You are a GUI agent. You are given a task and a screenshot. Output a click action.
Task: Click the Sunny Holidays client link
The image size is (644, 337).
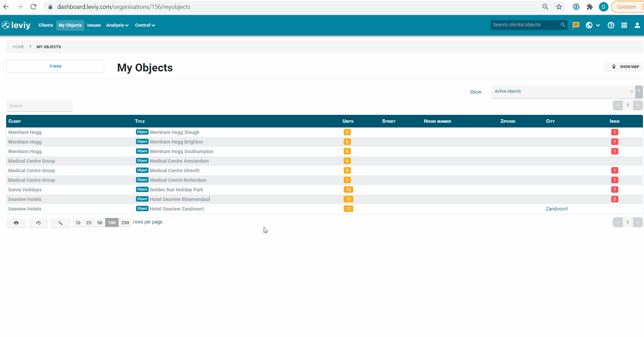coord(25,190)
